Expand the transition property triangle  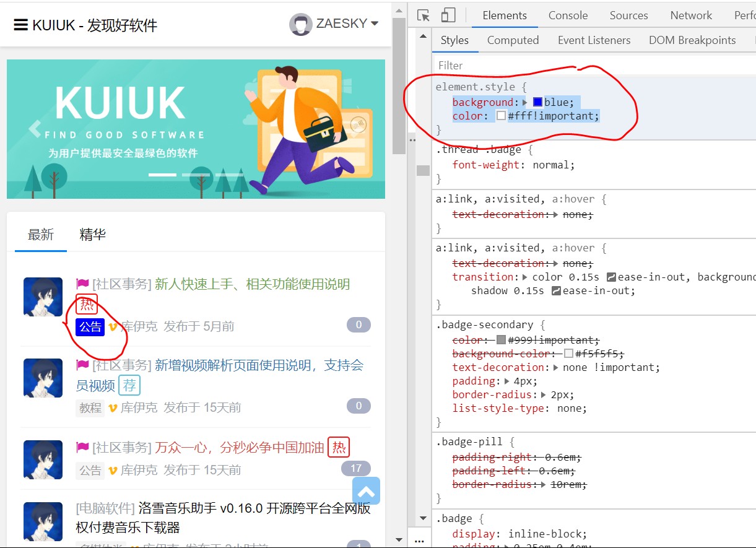[x=526, y=277]
